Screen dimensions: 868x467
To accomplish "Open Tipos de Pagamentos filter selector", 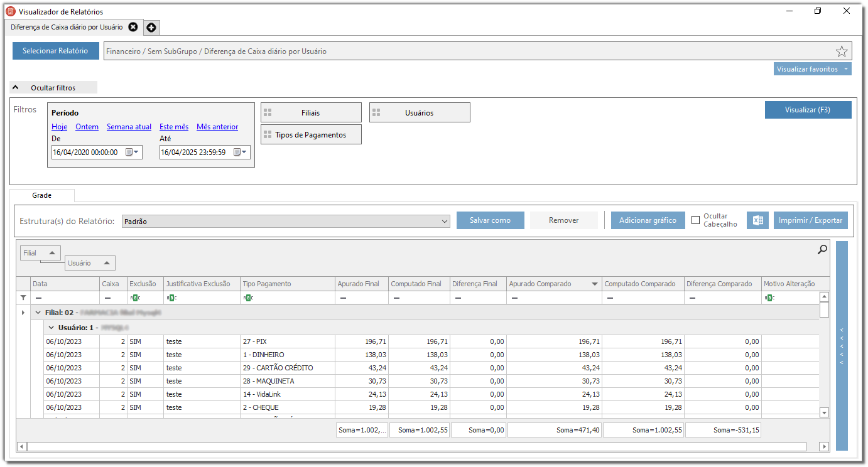I will pyautogui.click(x=311, y=135).
